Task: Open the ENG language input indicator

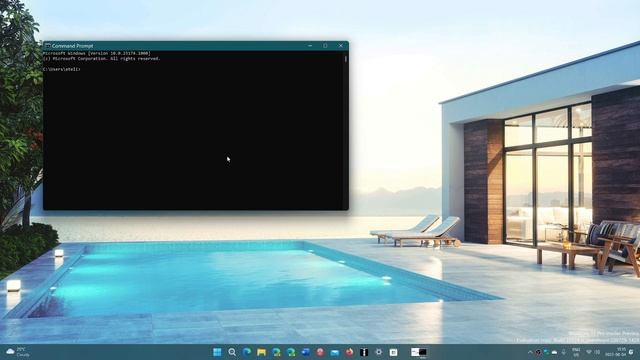Action: (x=576, y=352)
